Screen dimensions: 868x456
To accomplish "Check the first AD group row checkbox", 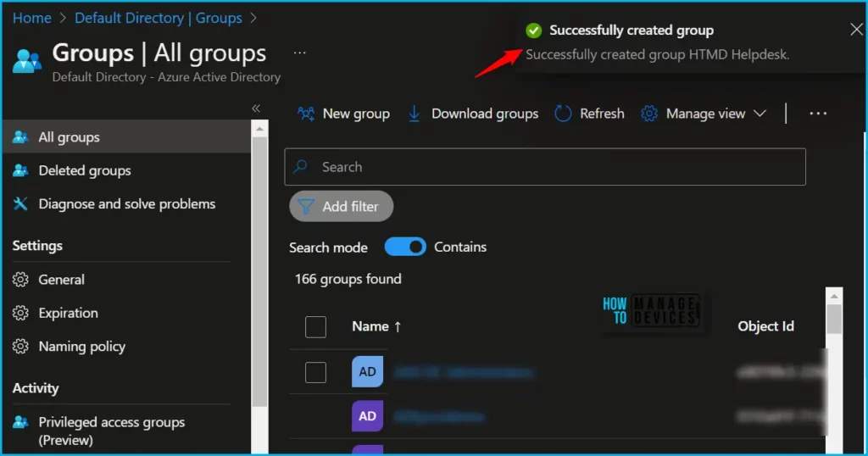I will point(315,372).
